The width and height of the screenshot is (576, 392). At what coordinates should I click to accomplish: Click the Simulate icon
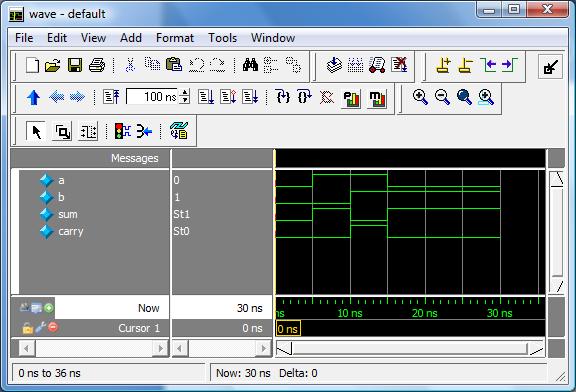click(377, 65)
